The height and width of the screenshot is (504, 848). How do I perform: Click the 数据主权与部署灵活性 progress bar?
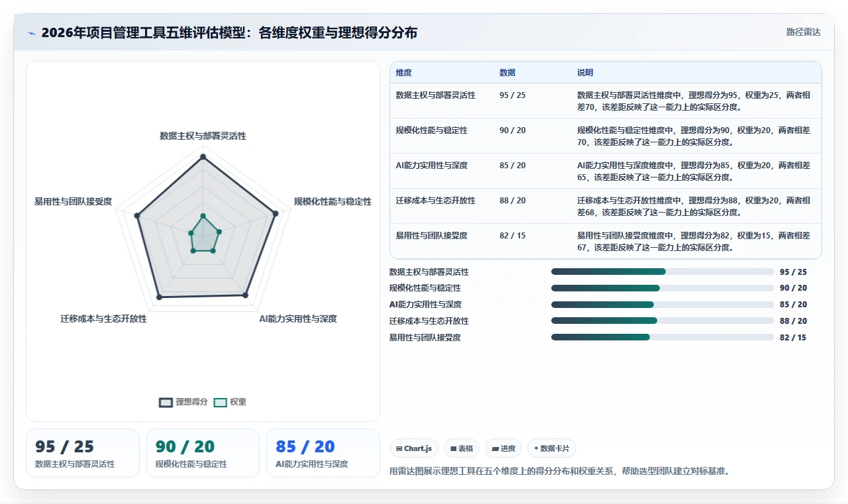pyautogui.click(x=662, y=272)
